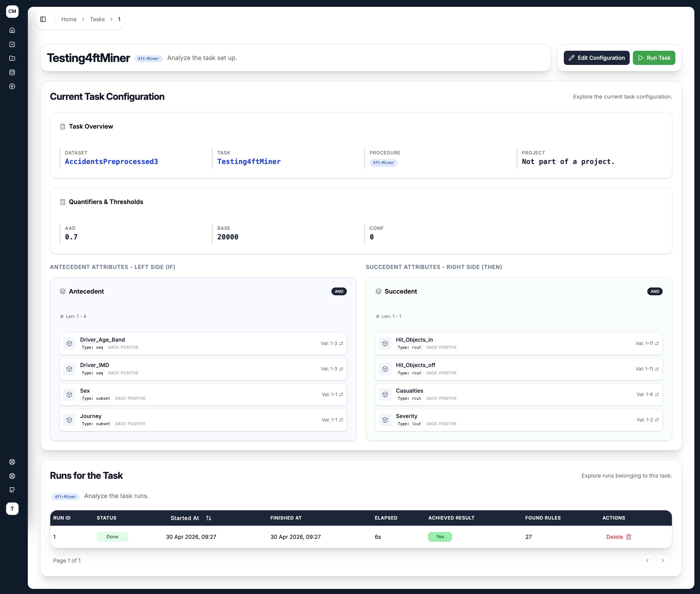Image resolution: width=700 pixels, height=594 pixels.
Task: Click the 4ft-Miner tag beside page title
Action: [x=148, y=59]
